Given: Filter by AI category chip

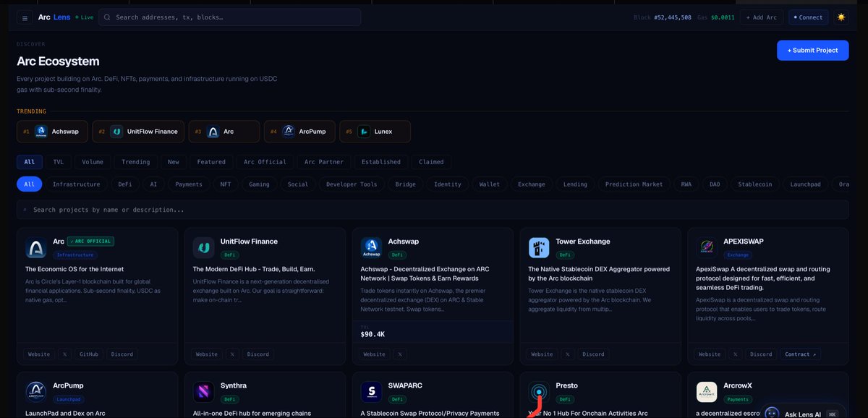Looking at the screenshot, I should [153, 184].
